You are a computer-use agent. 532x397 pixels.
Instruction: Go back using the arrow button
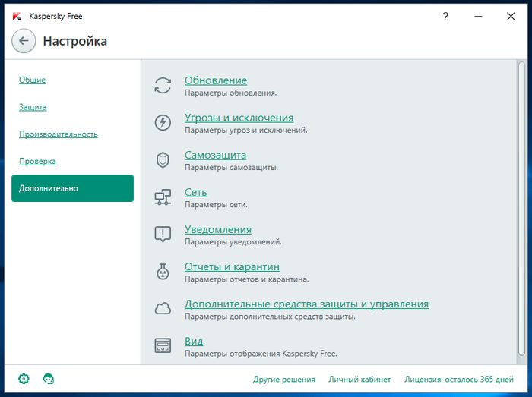click(x=24, y=41)
